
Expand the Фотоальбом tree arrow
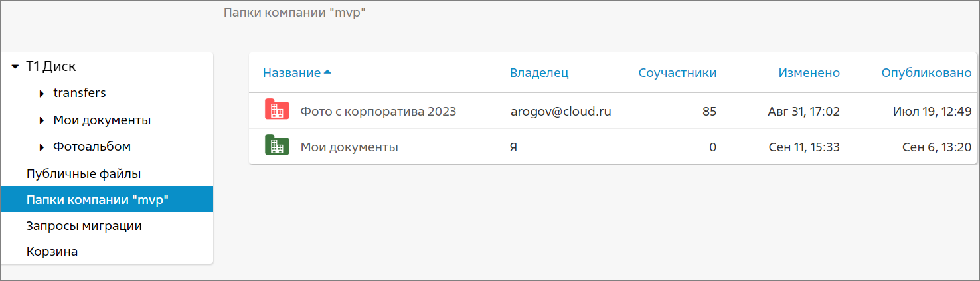[x=42, y=147]
